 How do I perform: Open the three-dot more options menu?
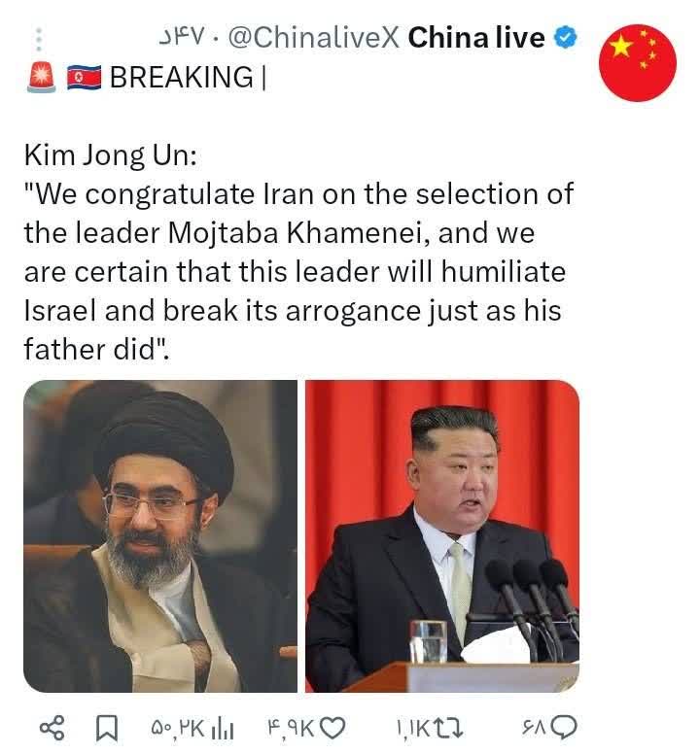click(x=39, y=40)
